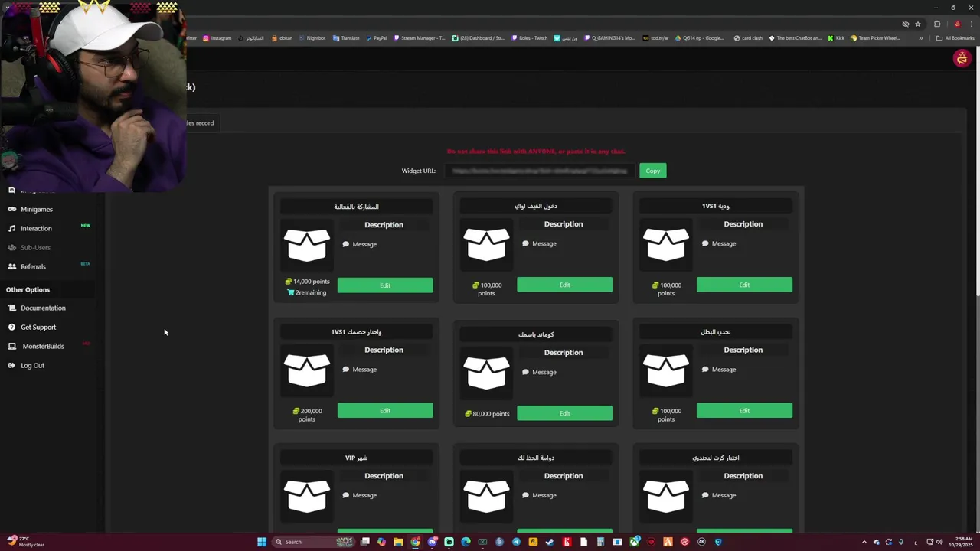This screenshot has width=980, height=551.
Task: Switch to the record tab
Action: [x=202, y=122]
